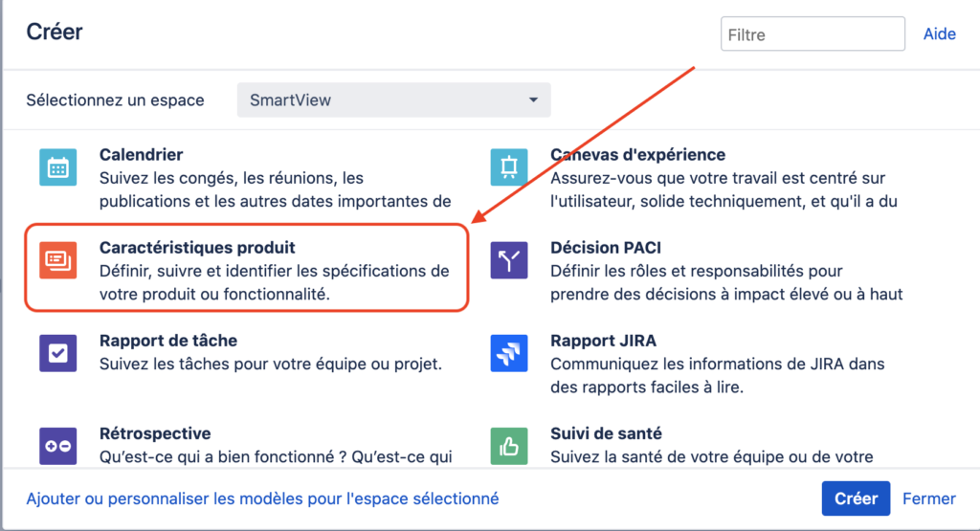Select the Suivi de santé template title
The image size is (980, 531).
(606, 433)
